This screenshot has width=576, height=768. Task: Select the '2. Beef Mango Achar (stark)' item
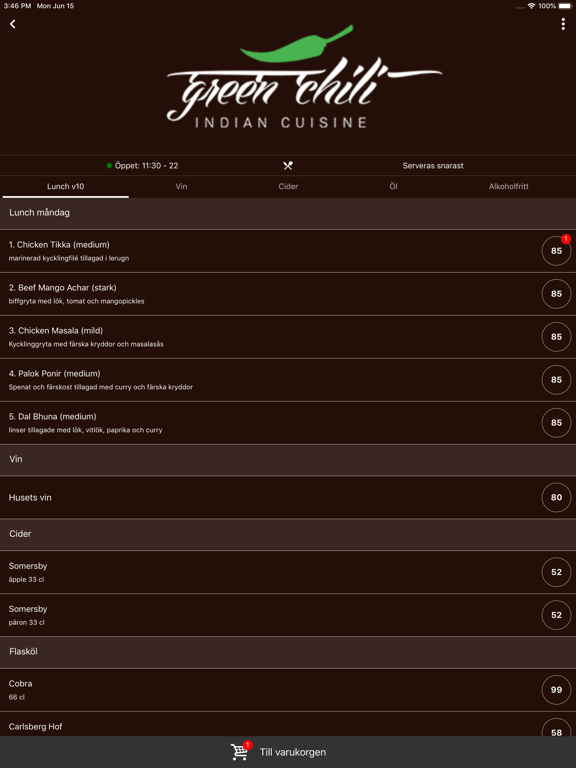pyautogui.click(x=63, y=288)
